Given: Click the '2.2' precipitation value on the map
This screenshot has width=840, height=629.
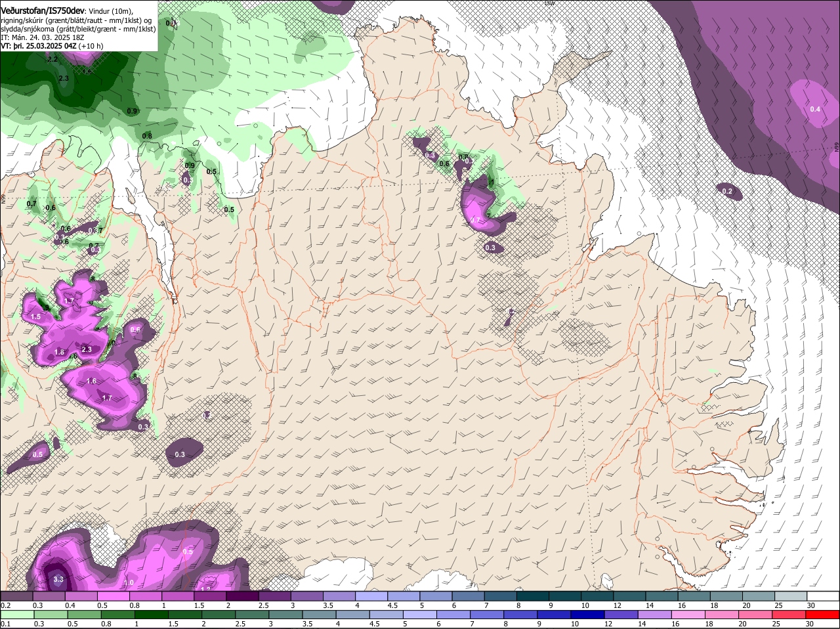Looking at the screenshot, I should (x=53, y=59).
